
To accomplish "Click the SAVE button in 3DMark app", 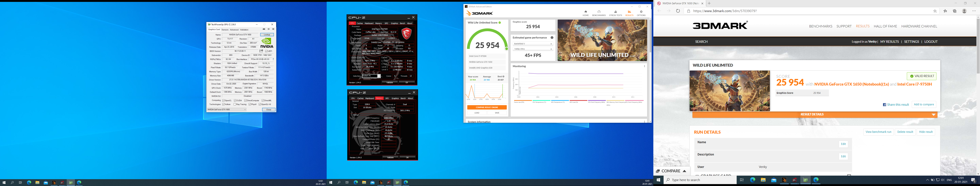I will point(497,113).
